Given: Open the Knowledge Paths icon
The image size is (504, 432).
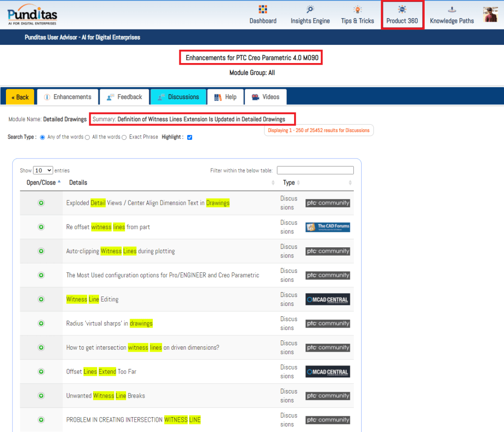Looking at the screenshot, I should (451, 9).
